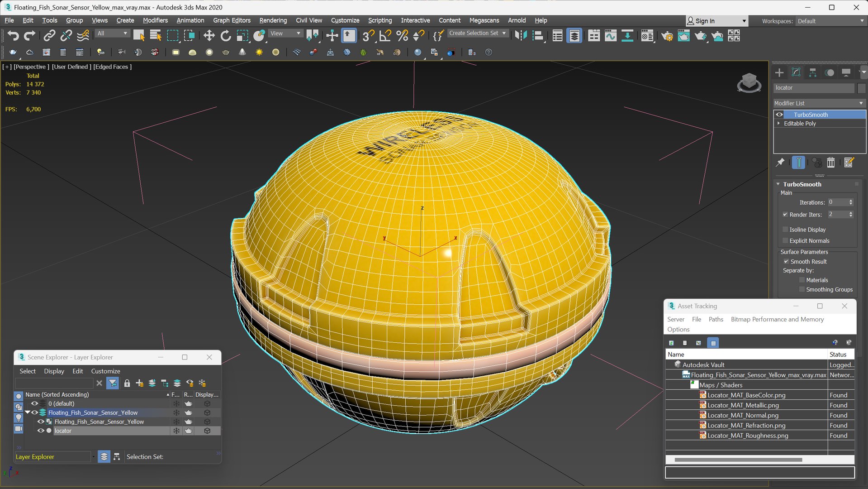This screenshot has width=868, height=489.
Task: Sort by Name column in Scene Explorer
Action: tap(97, 394)
